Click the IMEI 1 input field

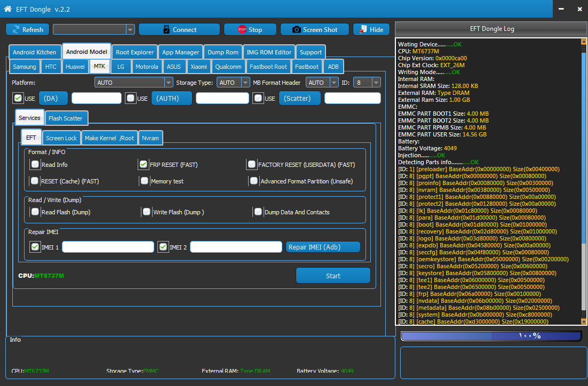[108, 247]
